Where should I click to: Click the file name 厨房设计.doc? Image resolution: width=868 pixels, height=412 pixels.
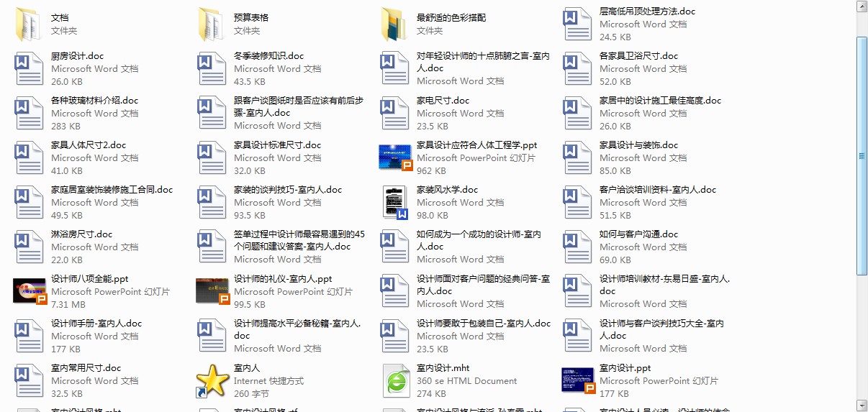pos(77,56)
